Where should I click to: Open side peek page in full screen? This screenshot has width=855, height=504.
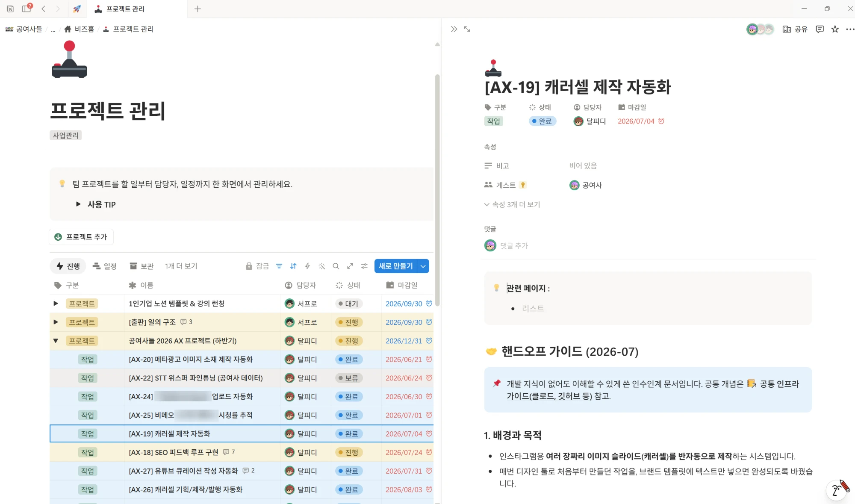point(467,29)
